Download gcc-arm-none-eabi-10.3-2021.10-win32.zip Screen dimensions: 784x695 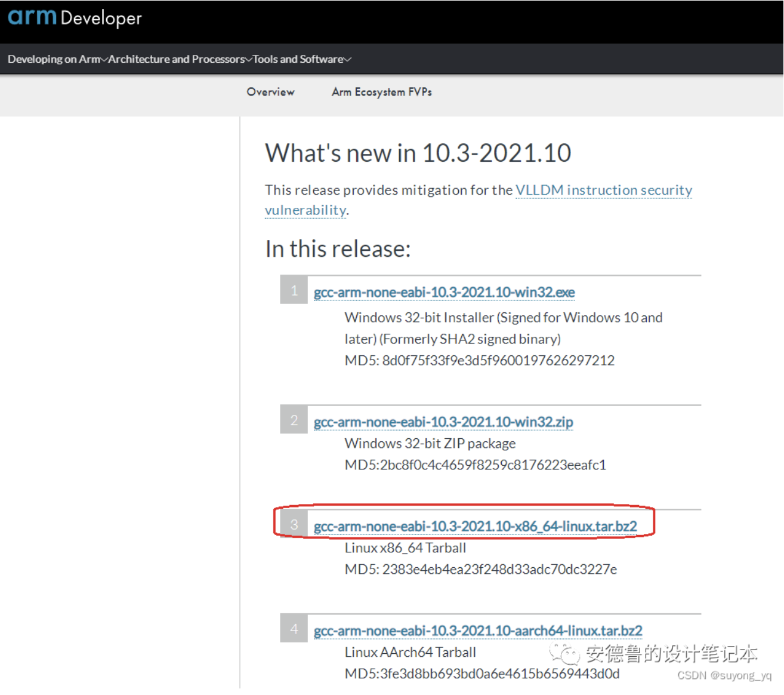click(x=443, y=422)
